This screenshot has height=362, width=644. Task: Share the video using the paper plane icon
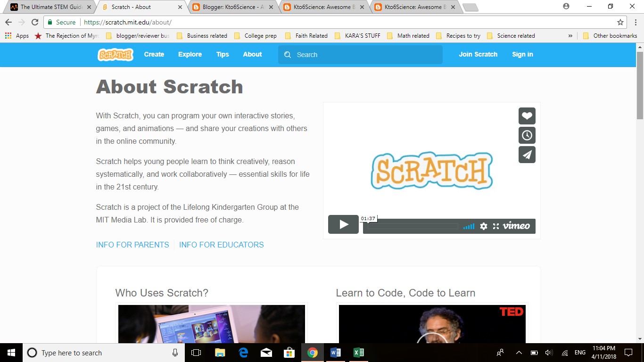click(527, 155)
